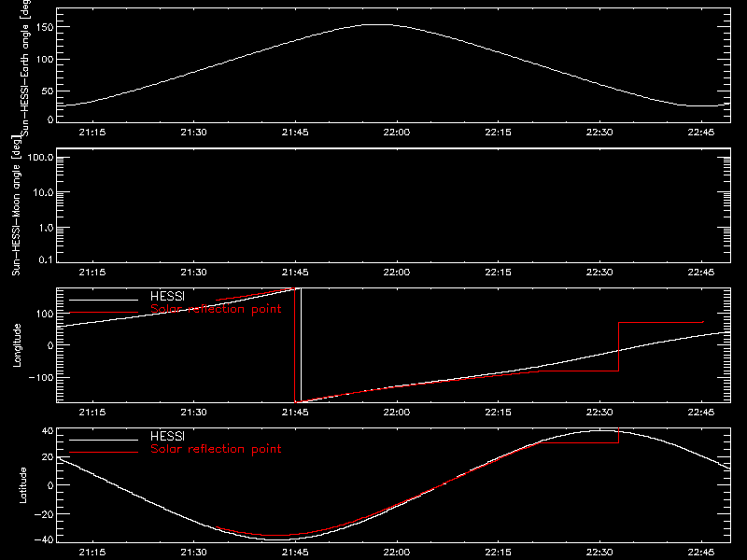Click the 20 tick on Latitude axis
This screenshot has width=747, height=560.
[x=48, y=457]
